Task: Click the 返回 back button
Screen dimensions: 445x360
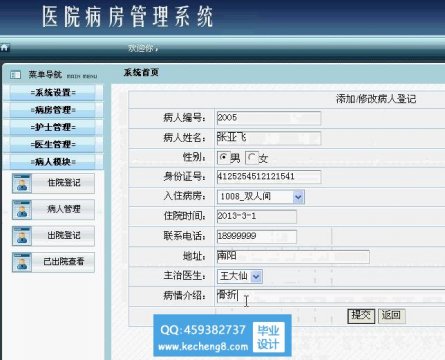Action: [x=392, y=315]
